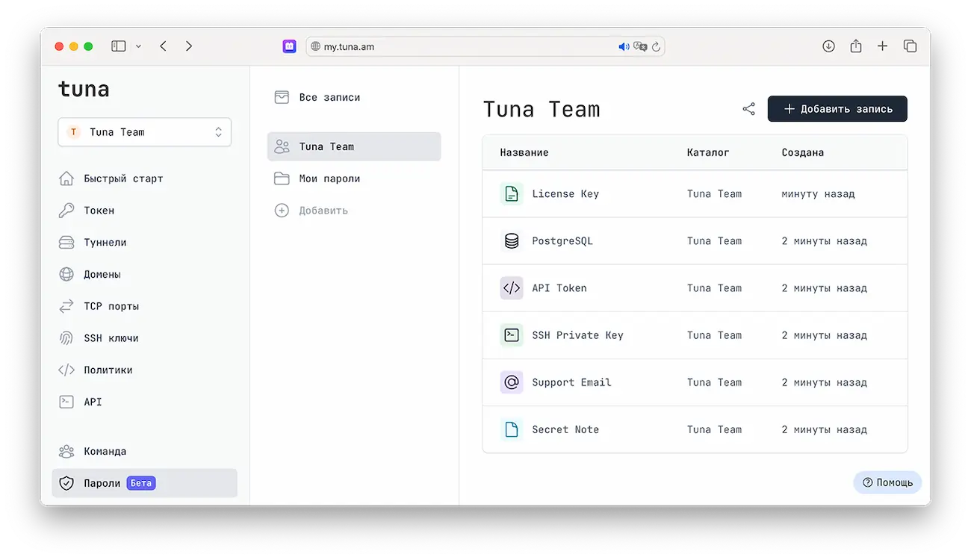
Task: Click the PostgreSQL database icon
Action: pos(512,241)
